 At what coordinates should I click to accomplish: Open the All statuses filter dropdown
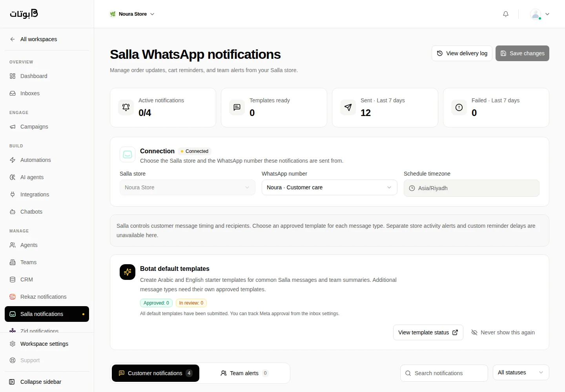point(521,372)
